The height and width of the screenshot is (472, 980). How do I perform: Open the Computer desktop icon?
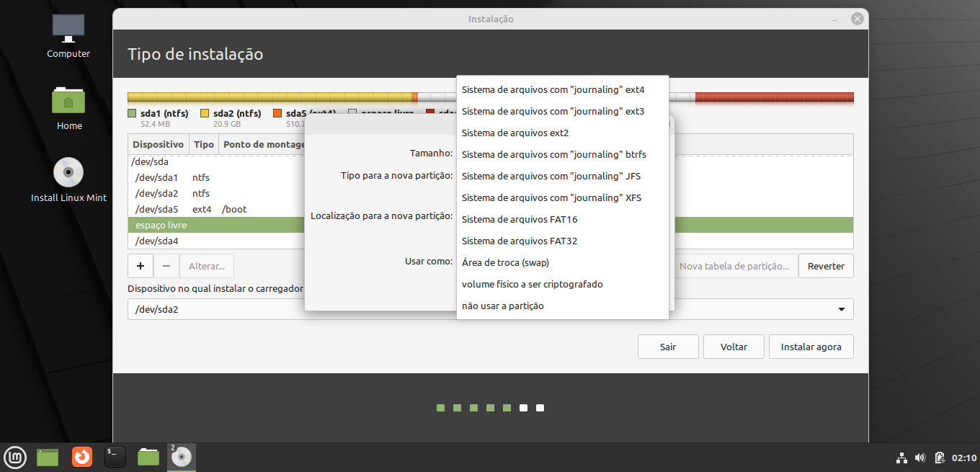[x=68, y=36]
